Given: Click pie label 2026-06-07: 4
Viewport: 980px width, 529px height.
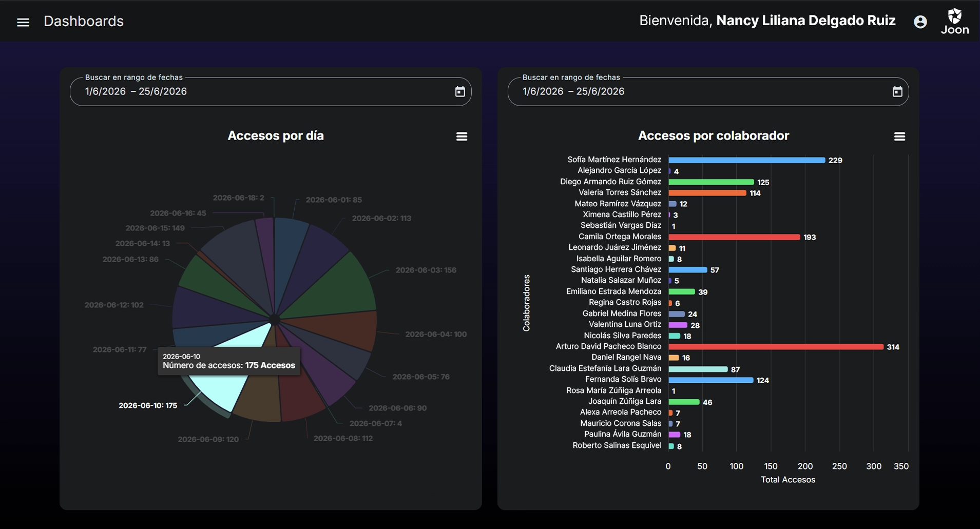Looking at the screenshot, I should point(376,423).
